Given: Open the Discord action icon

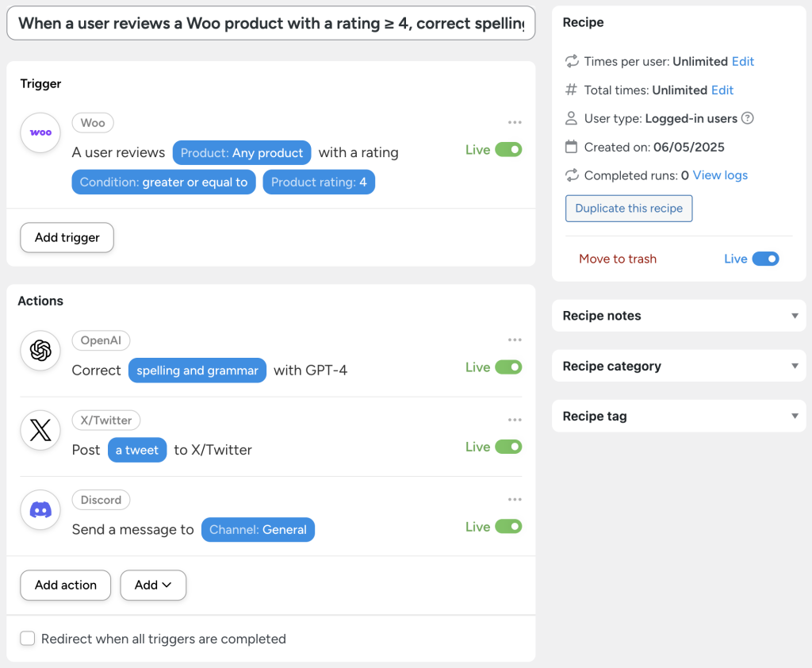Looking at the screenshot, I should (40, 510).
